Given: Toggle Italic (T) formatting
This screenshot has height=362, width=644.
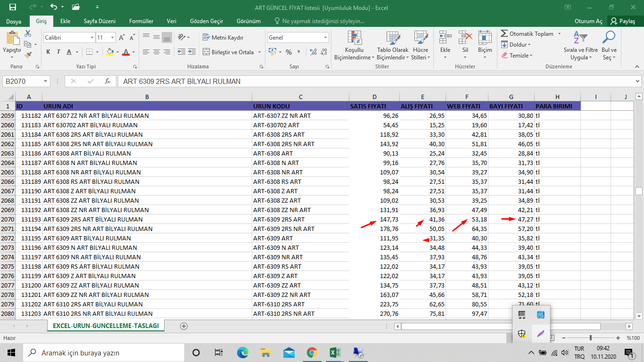Looking at the screenshot, I should click(x=58, y=52).
